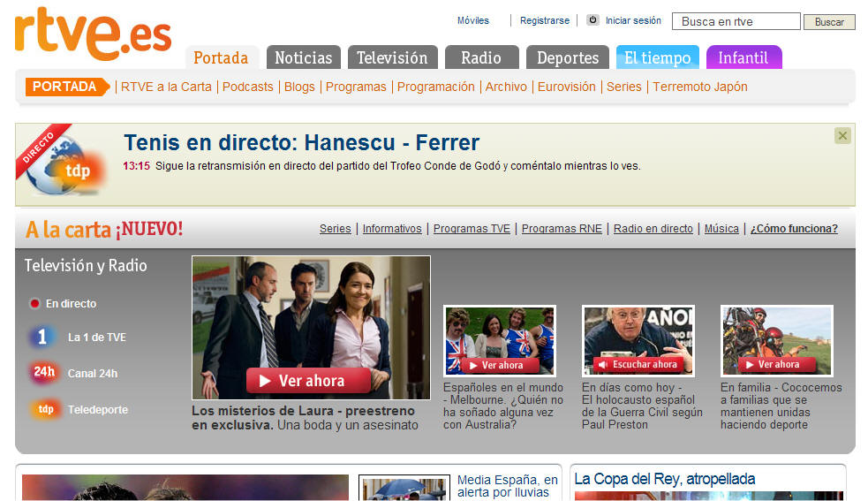
Task: Click Ver ahora on En familia thumbnail
Action: tap(777, 364)
